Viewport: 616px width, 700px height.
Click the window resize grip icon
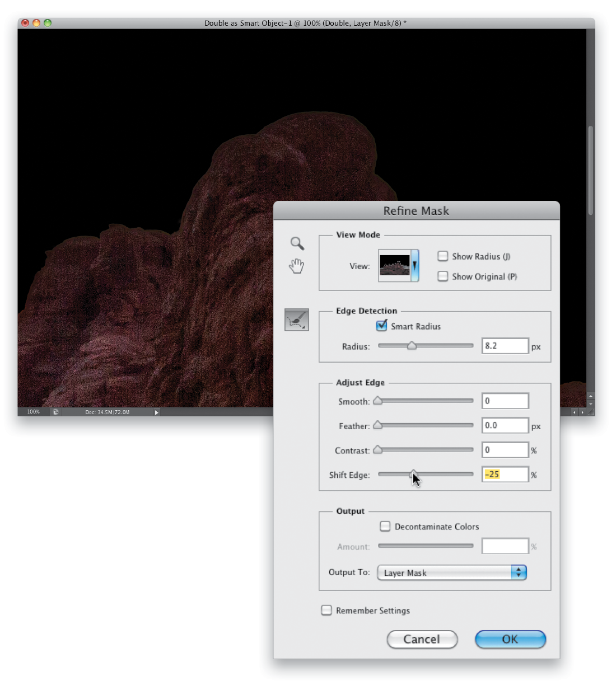[x=590, y=412]
